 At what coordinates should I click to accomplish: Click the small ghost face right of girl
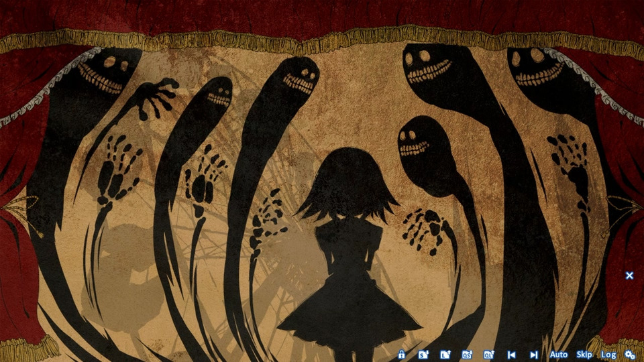pyautogui.click(x=415, y=143)
